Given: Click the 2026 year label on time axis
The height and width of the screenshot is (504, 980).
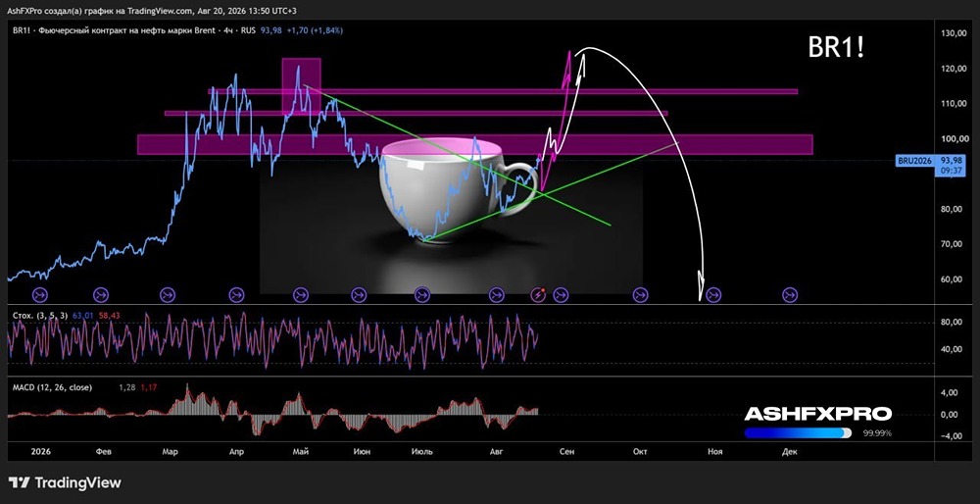Looking at the screenshot, I should (x=40, y=451).
